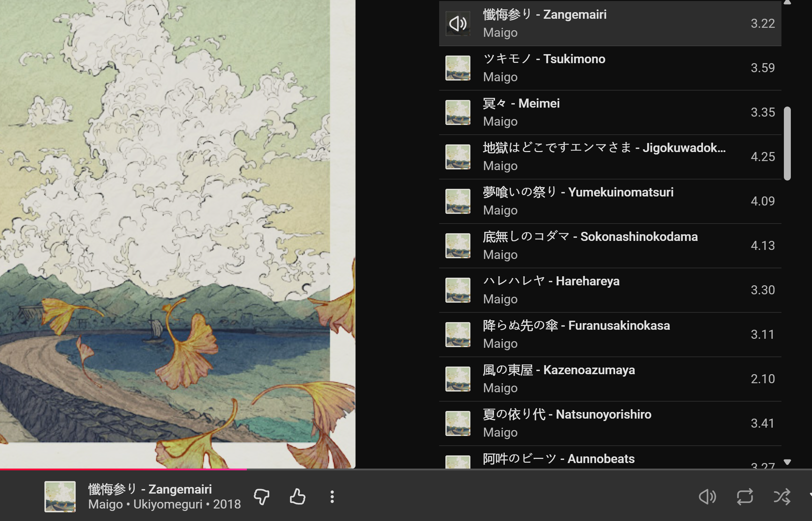The image size is (812, 521).
Task: Toggle the shuffle playback mode
Action: (782, 497)
